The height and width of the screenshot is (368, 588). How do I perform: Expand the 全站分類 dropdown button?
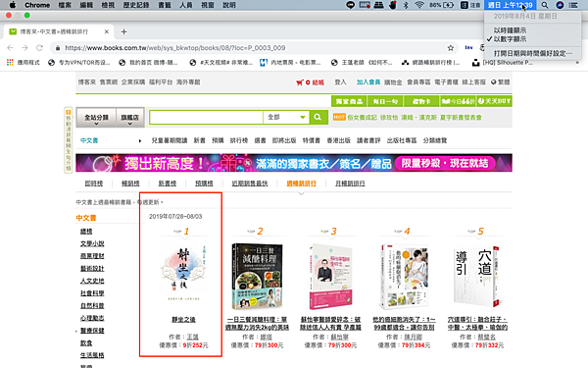pos(96,119)
